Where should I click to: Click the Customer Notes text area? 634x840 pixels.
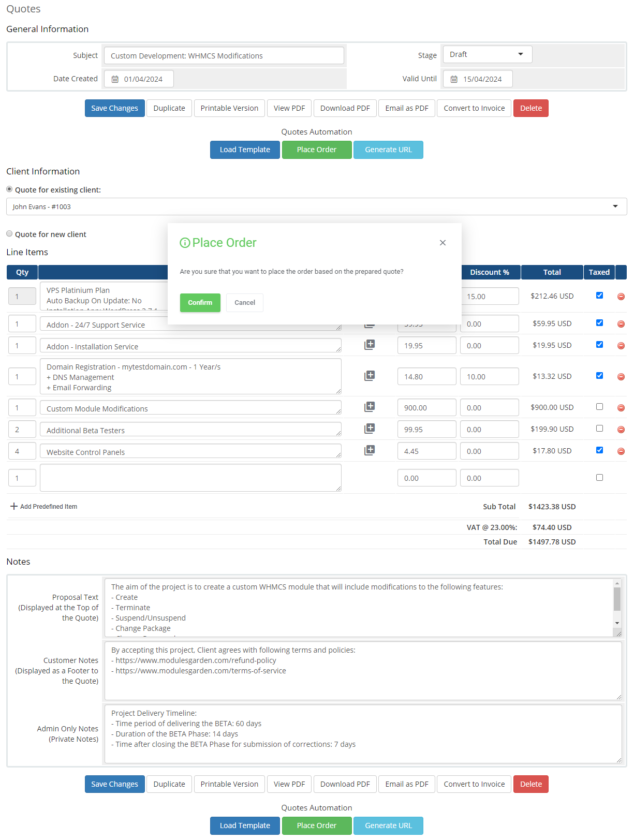click(x=363, y=671)
